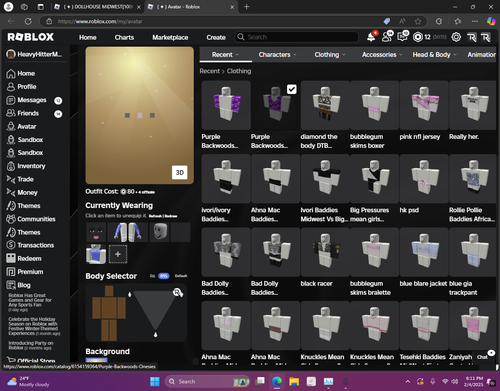Image resolution: width=500 pixels, height=391 pixels.
Task: Select the R6 body option
Action: click(152, 276)
